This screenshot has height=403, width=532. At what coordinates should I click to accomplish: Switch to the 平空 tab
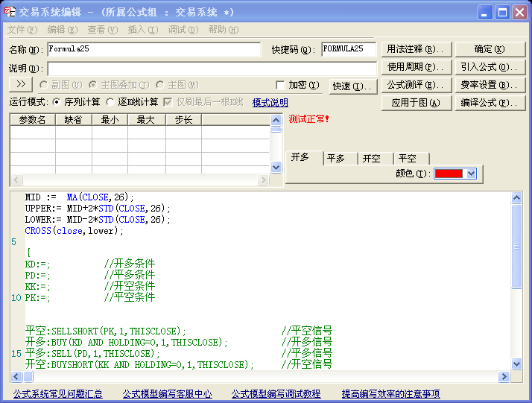(x=411, y=159)
